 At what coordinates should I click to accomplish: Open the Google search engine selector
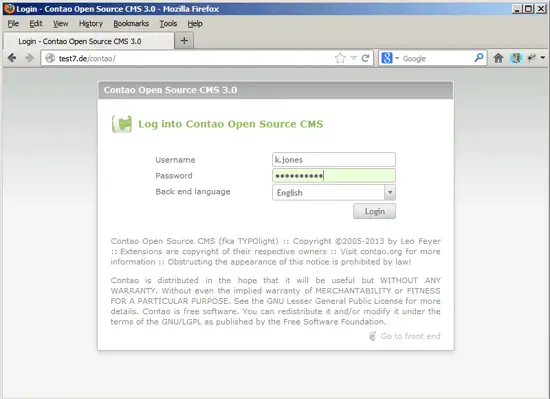coord(390,58)
